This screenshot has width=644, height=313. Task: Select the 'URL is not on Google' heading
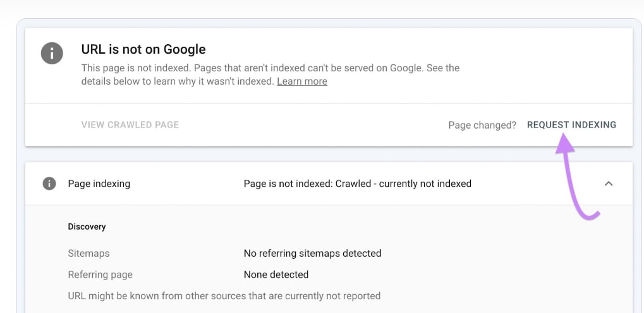143,49
